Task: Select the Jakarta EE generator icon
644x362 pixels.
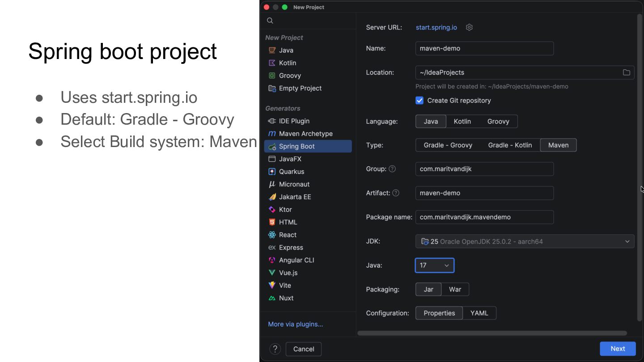Action: (272, 197)
